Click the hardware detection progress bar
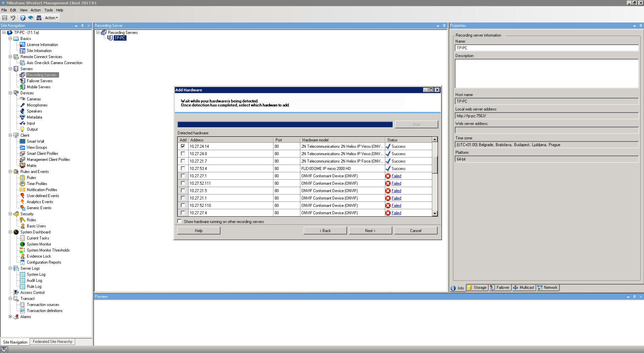 click(285, 124)
